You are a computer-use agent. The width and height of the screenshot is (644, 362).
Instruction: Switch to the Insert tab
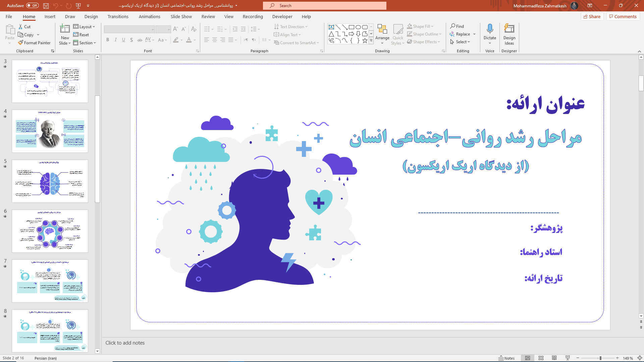[x=50, y=16]
